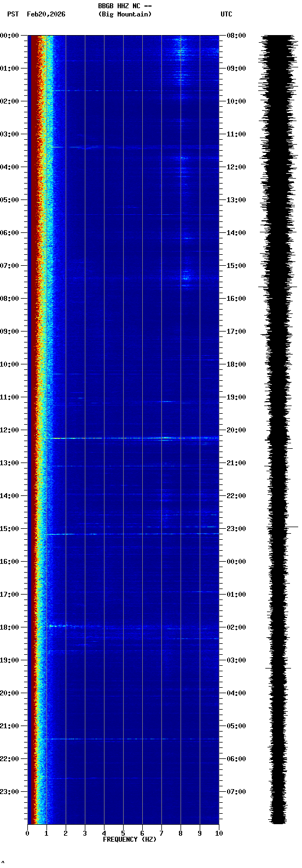
Task: Click the frequency axis tick label 0
Action: click(27, 833)
